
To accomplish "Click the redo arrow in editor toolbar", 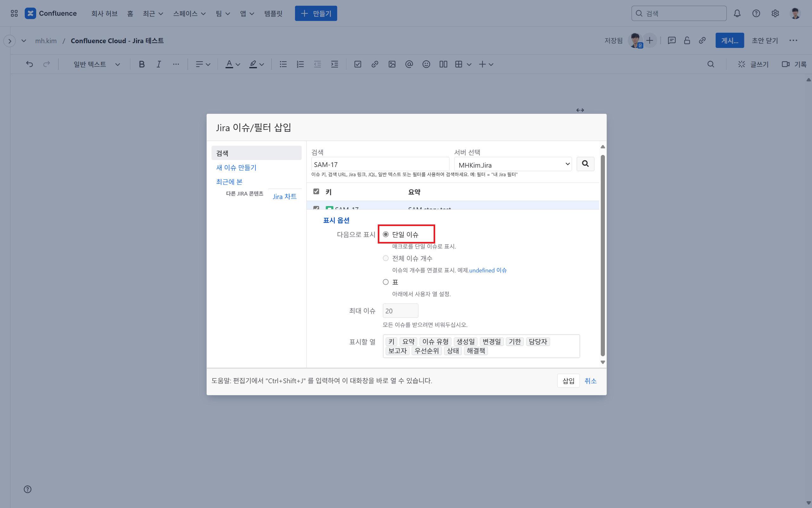I will point(47,64).
